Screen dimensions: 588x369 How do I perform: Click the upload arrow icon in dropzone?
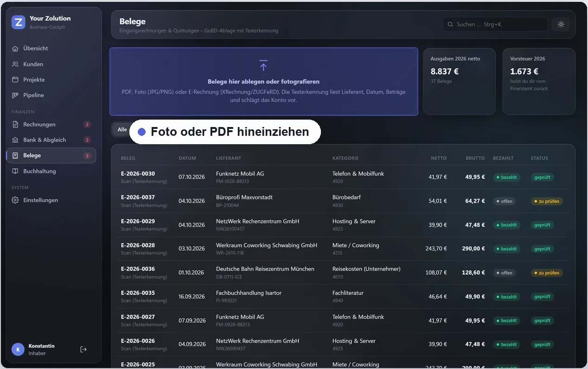pyautogui.click(x=263, y=66)
